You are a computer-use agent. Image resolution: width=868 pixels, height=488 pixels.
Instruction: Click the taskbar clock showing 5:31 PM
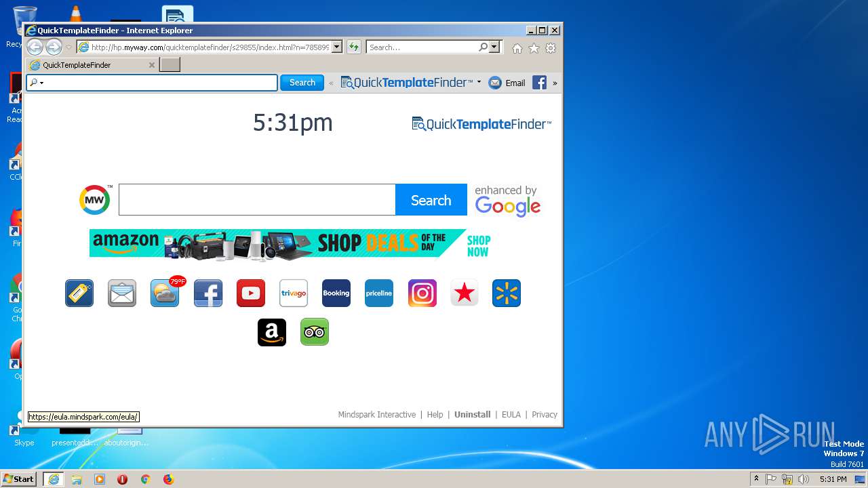click(833, 479)
